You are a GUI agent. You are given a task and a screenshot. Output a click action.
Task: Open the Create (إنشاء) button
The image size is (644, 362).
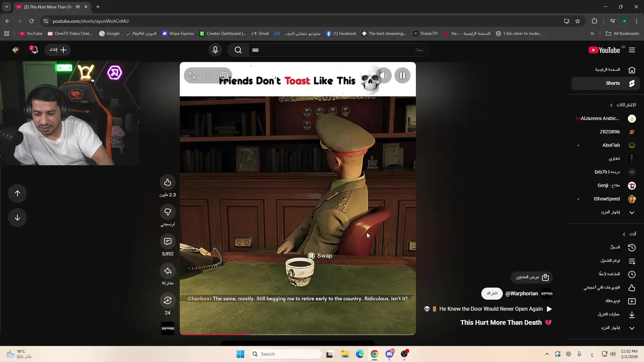(58, 50)
